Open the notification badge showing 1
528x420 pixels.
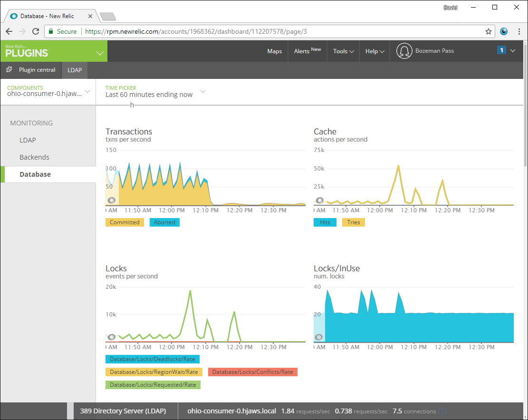(x=501, y=50)
